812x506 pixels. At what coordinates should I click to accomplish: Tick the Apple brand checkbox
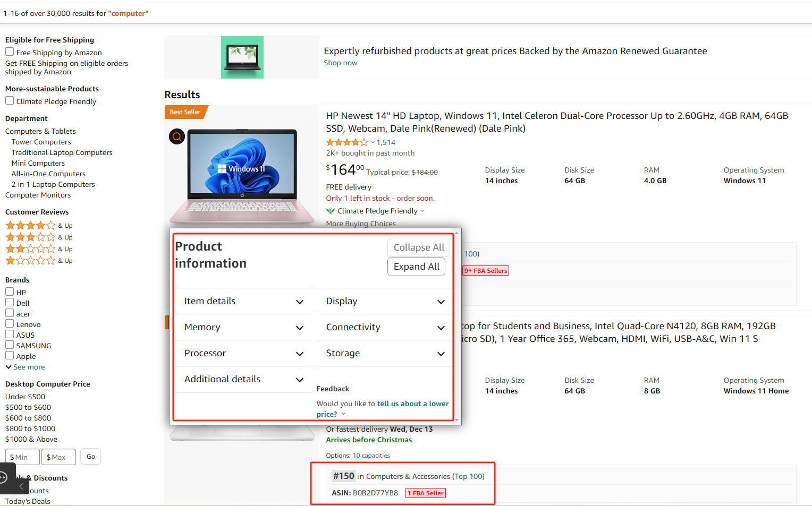10,355
